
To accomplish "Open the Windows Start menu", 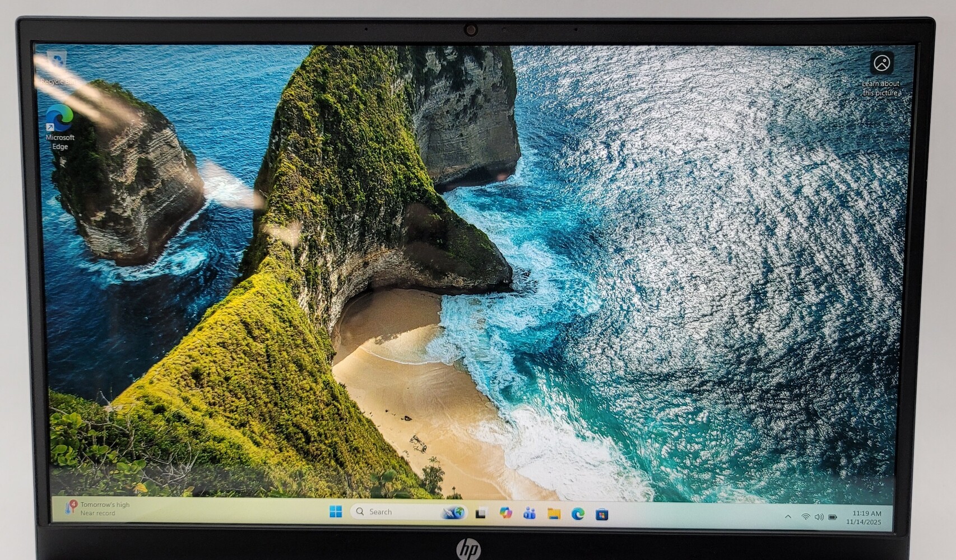I will click(336, 511).
